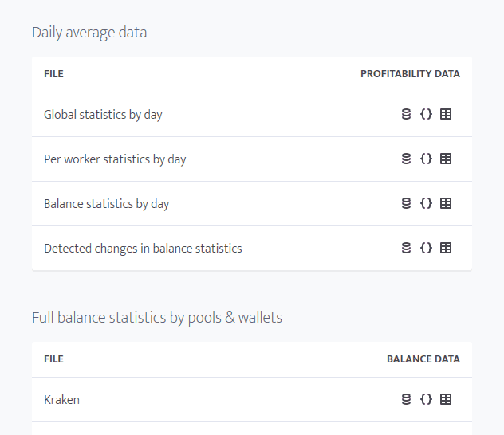The image size is (504, 435).
Task: Open Per worker statistics JSON format
Action: pos(426,159)
